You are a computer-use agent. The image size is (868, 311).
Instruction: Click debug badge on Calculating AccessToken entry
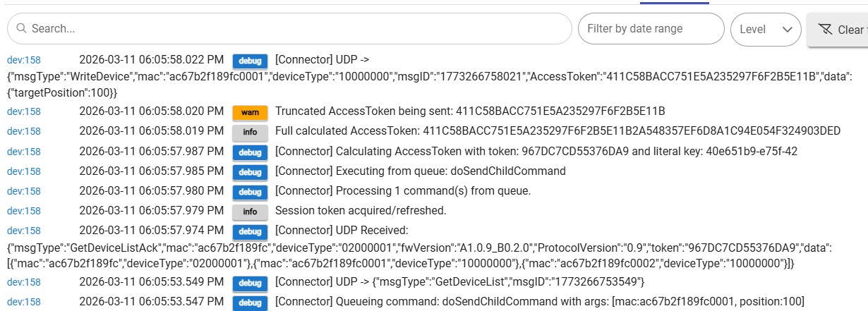coord(250,152)
